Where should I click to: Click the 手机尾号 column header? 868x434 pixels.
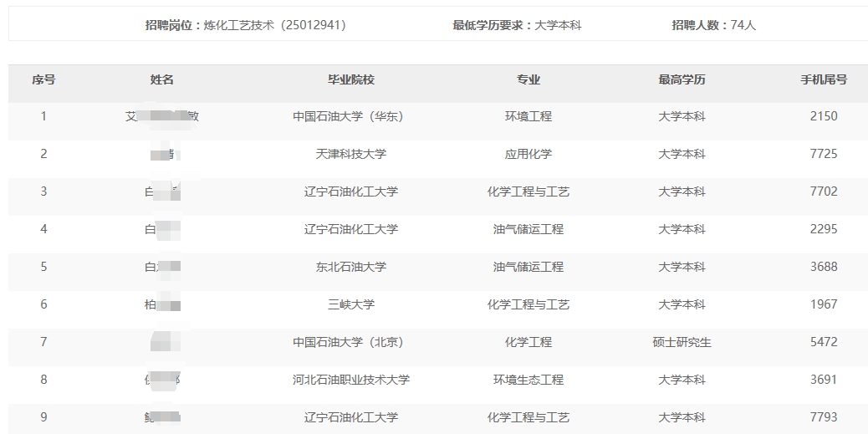click(824, 79)
